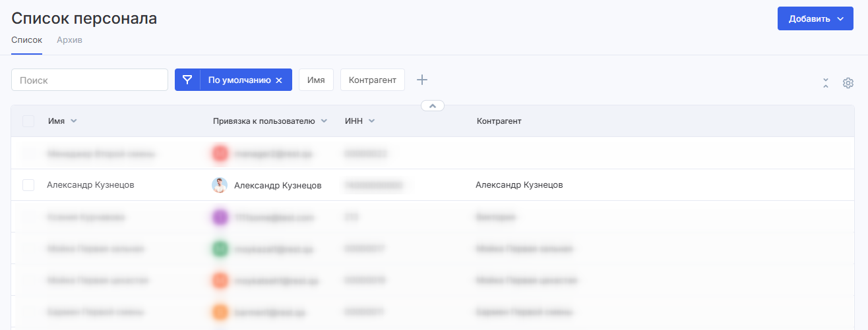868x330 pixels.
Task: Select the Список tab
Action: 26,40
